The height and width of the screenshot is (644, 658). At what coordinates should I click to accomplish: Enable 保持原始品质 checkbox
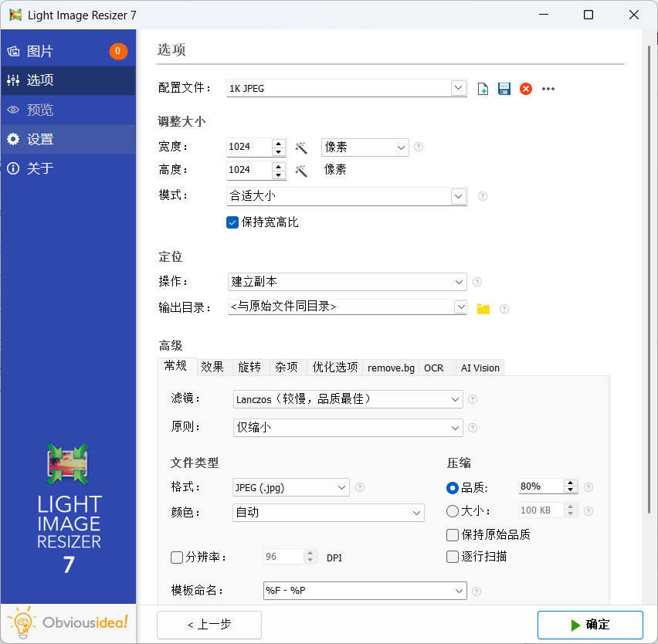[453, 535]
